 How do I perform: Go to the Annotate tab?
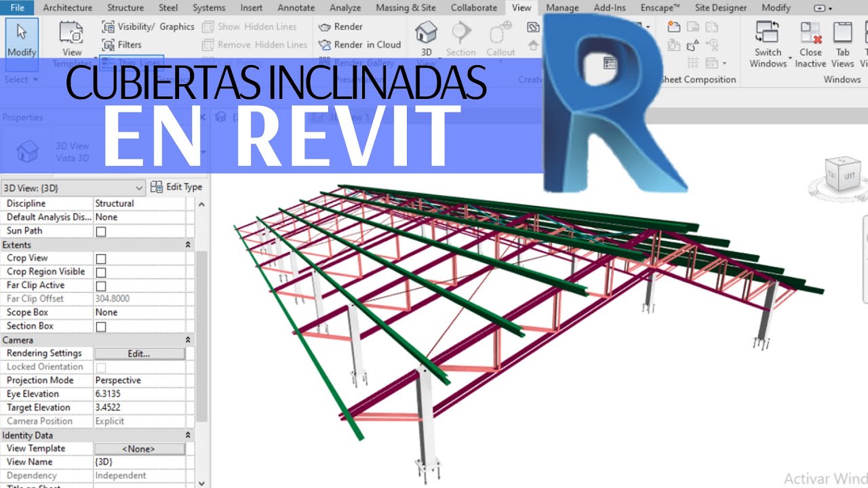tap(296, 8)
